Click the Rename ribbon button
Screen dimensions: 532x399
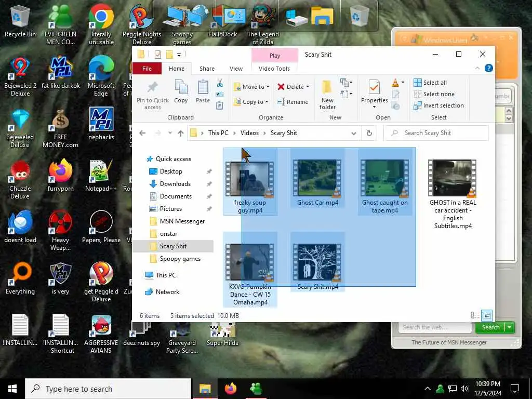tap(292, 102)
